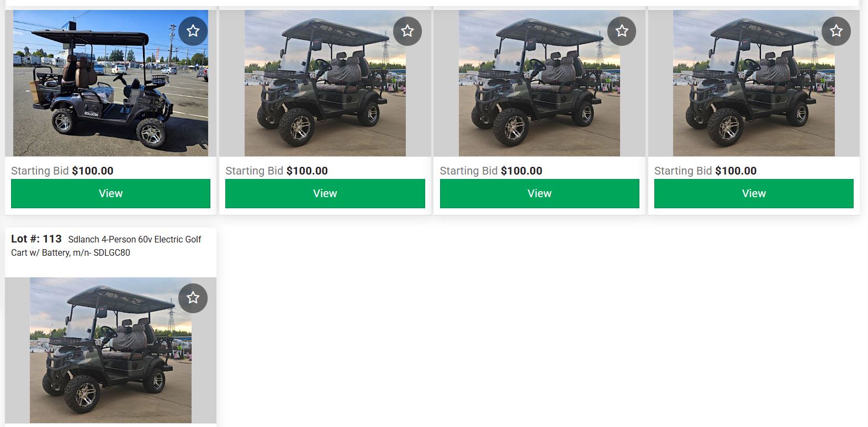Add Lot 113 to watchlist with star
The width and height of the screenshot is (868, 427).
click(193, 298)
